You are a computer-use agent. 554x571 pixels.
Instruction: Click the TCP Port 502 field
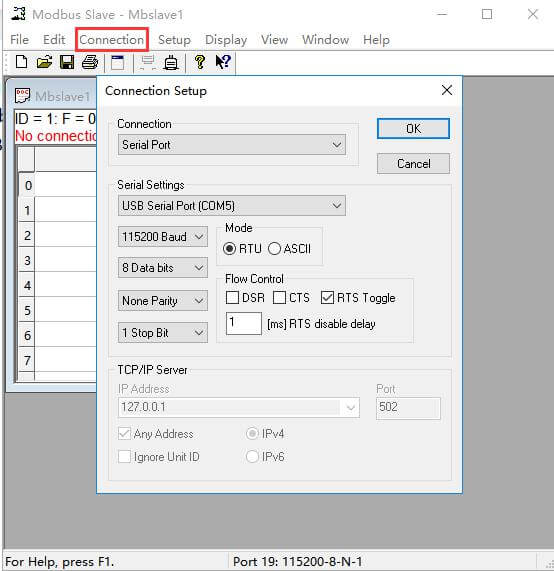tap(408, 408)
